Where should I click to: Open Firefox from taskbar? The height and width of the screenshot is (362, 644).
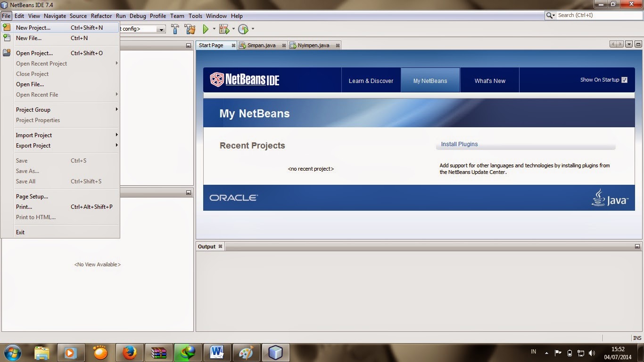pos(129,353)
